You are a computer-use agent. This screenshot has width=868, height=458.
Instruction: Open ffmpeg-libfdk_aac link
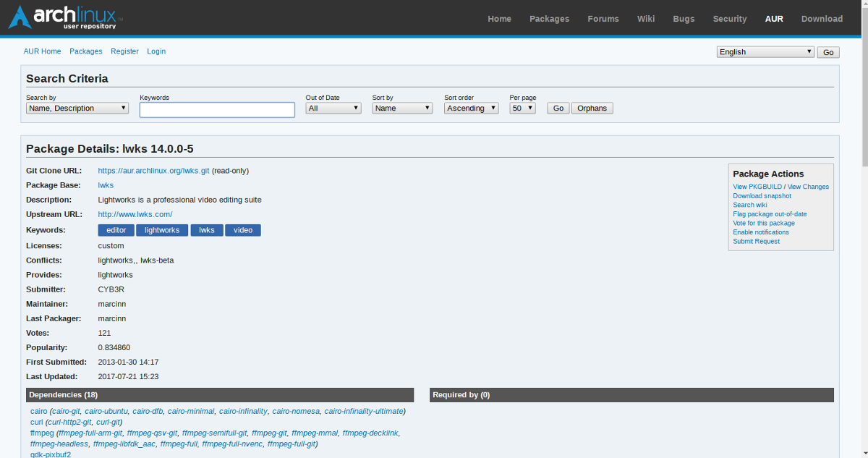[x=124, y=444]
